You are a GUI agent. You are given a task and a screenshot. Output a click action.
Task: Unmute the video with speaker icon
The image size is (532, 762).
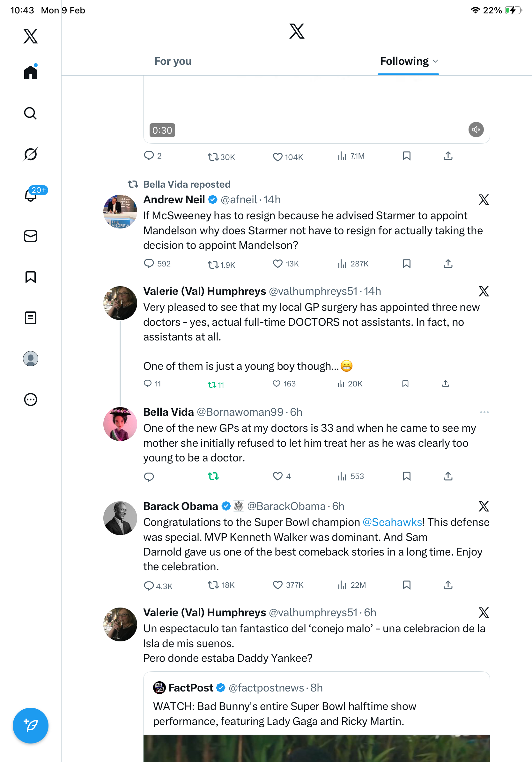point(476,130)
